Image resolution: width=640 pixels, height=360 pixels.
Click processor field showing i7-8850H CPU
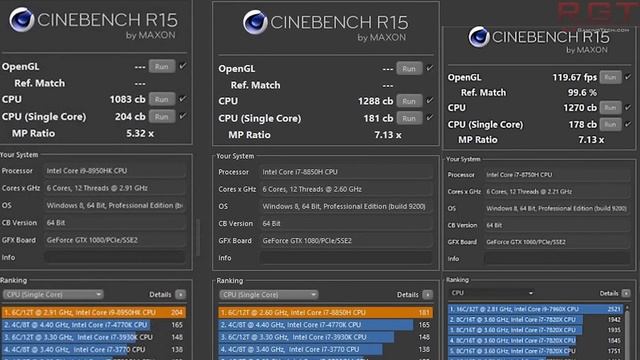coord(346,172)
